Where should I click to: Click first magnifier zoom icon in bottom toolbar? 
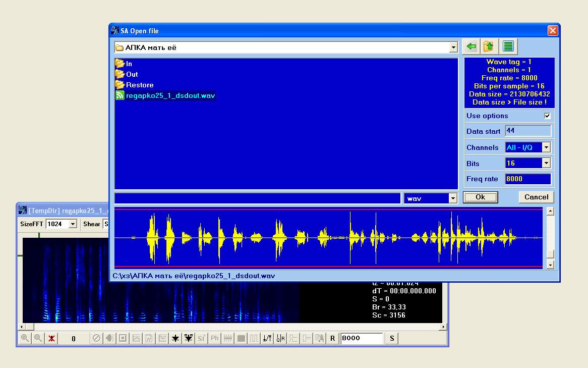[x=25, y=338]
